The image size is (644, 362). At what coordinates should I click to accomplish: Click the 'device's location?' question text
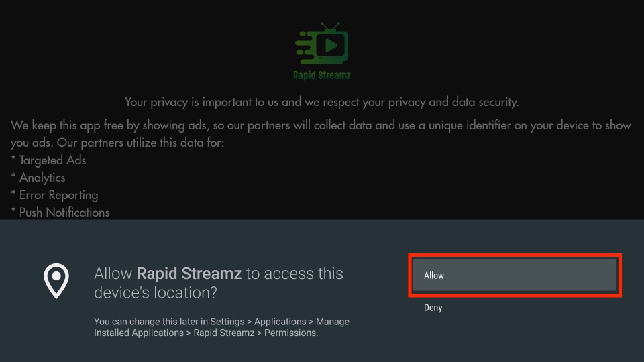click(155, 293)
